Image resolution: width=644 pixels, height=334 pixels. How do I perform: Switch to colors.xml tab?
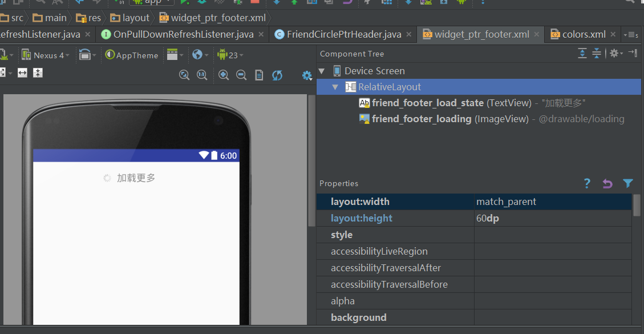click(583, 35)
